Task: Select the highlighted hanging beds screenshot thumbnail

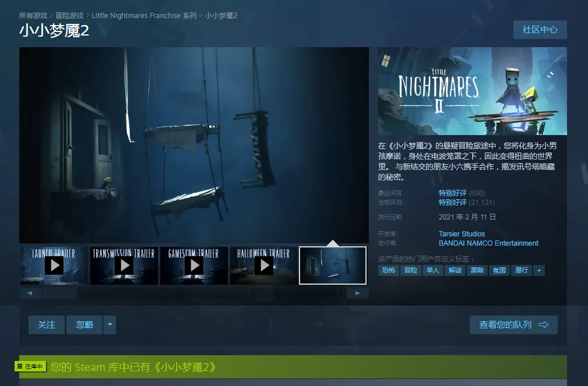Action: pos(333,265)
